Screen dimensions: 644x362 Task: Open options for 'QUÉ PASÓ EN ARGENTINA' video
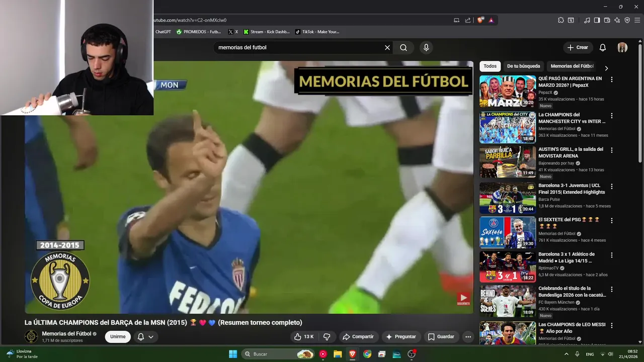pos(612,79)
